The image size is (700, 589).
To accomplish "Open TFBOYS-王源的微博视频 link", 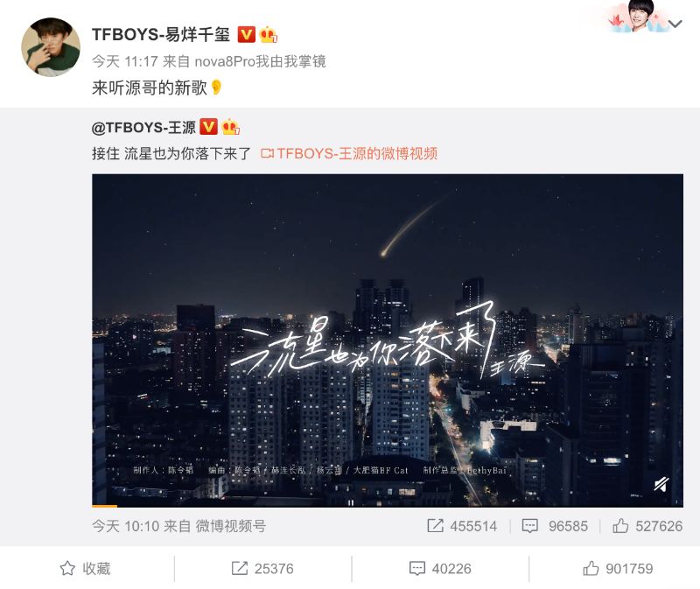I will point(349,154).
